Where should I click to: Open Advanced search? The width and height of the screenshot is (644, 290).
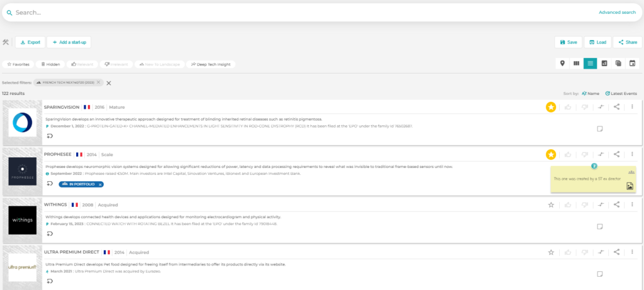617,13
